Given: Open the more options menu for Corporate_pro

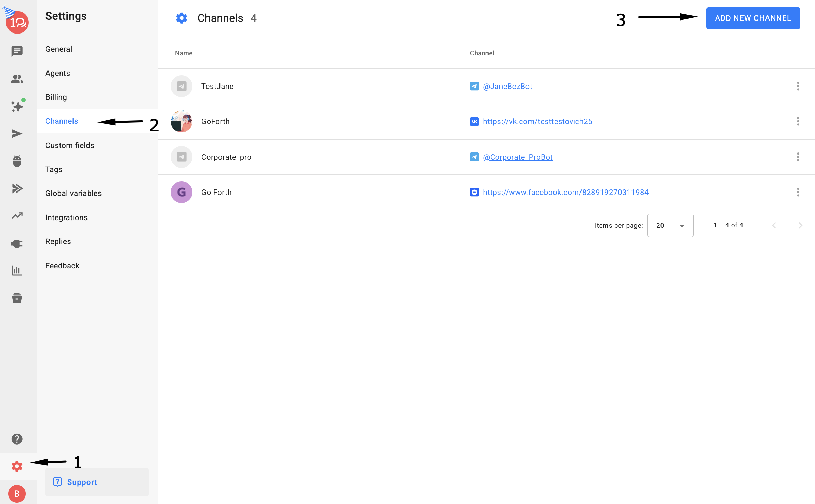Looking at the screenshot, I should click(798, 157).
